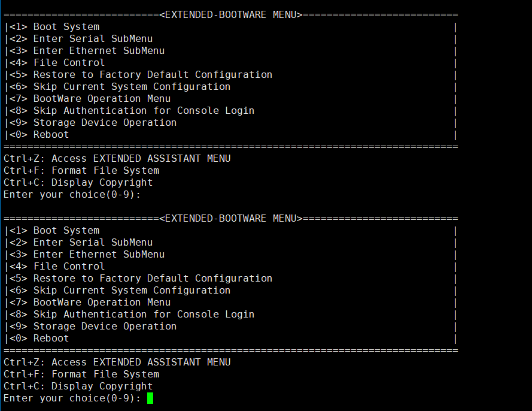Click Skip Authentication for Console Login, second menu
Viewport: 532px width, 411px height.
[144, 315]
